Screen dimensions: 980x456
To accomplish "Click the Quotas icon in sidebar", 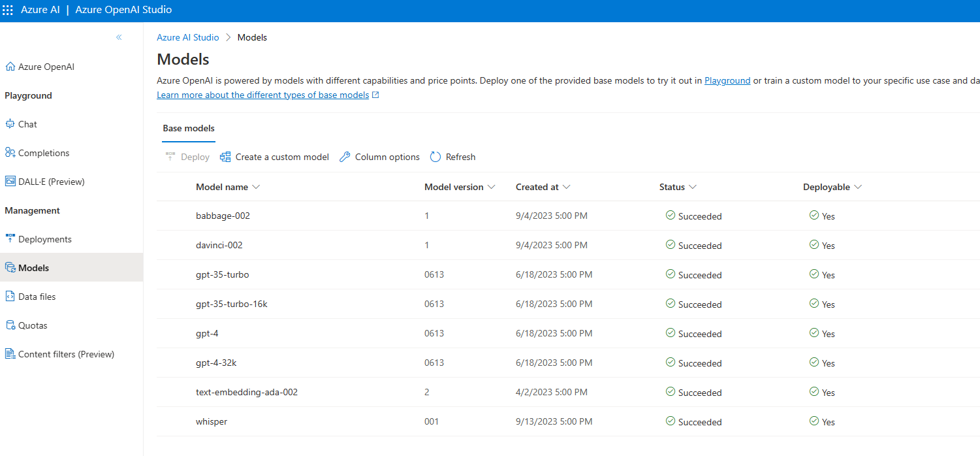I will pos(10,325).
